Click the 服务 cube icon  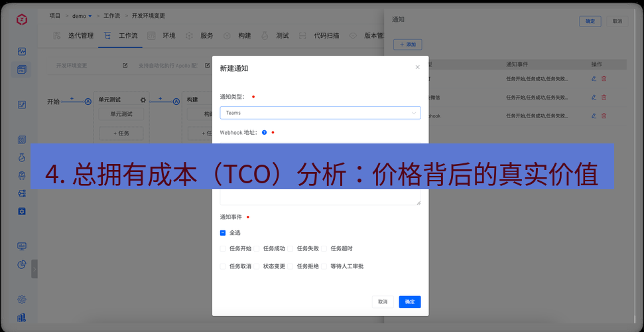(189, 36)
